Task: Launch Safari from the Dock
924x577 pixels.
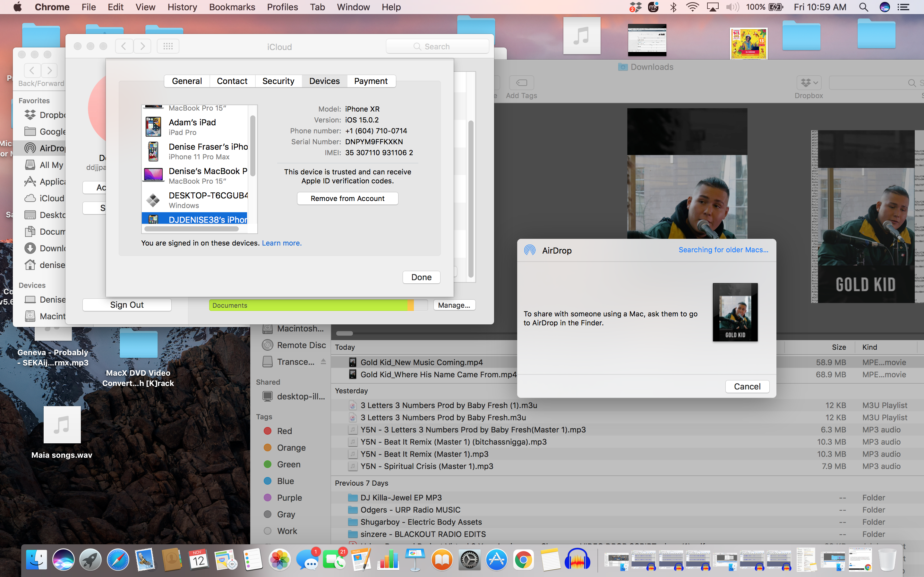Action: (x=118, y=560)
